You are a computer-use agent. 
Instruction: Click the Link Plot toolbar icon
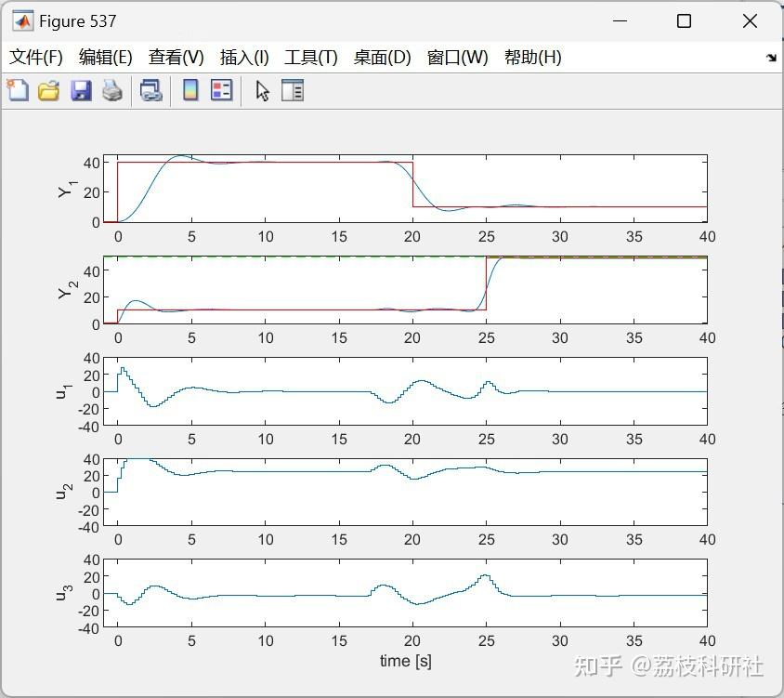point(150,91)
